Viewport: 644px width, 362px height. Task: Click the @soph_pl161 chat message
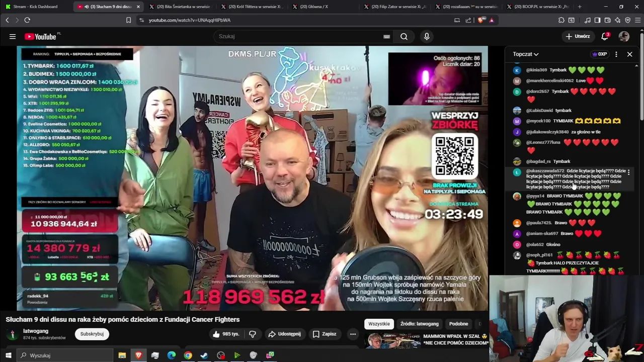pyautogui.click(x=569, y=262)
